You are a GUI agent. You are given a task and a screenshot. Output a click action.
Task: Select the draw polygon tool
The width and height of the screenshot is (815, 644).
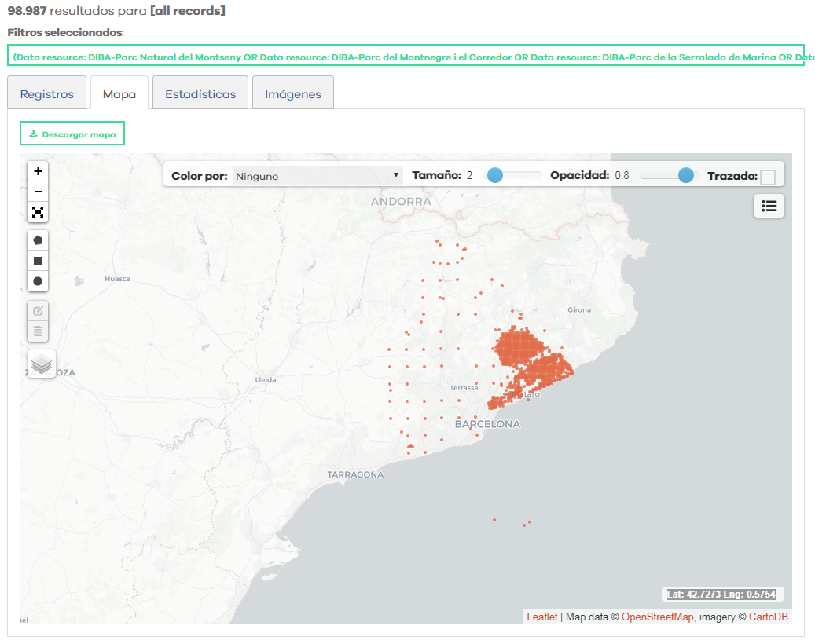[38, 240]
